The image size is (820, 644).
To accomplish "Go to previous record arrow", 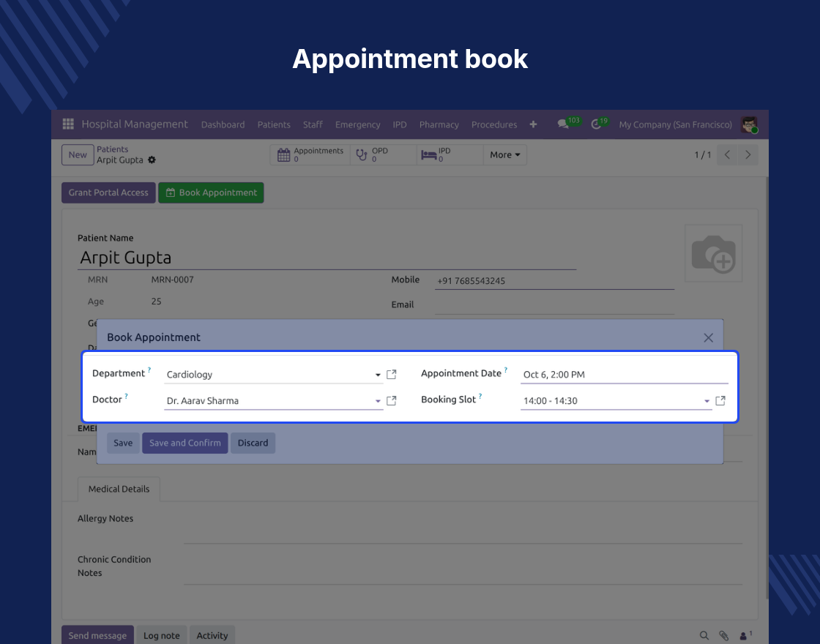I will click(x=727, y=154).
